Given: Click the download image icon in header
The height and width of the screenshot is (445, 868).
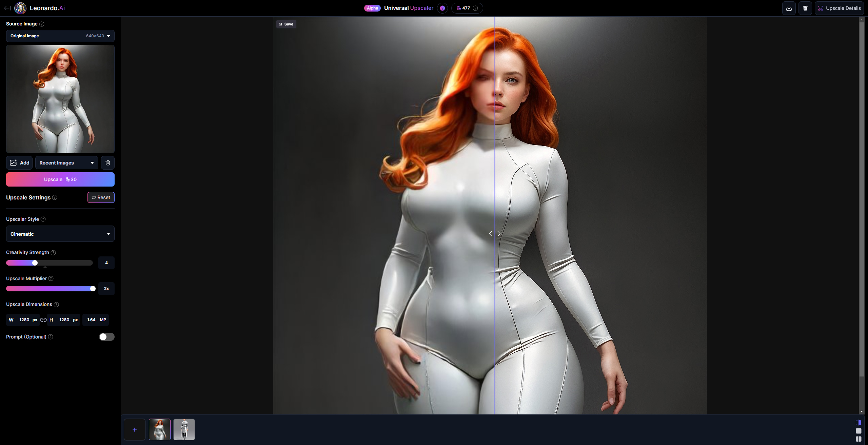Looking at the screenshot, I should tap(789, 8).
